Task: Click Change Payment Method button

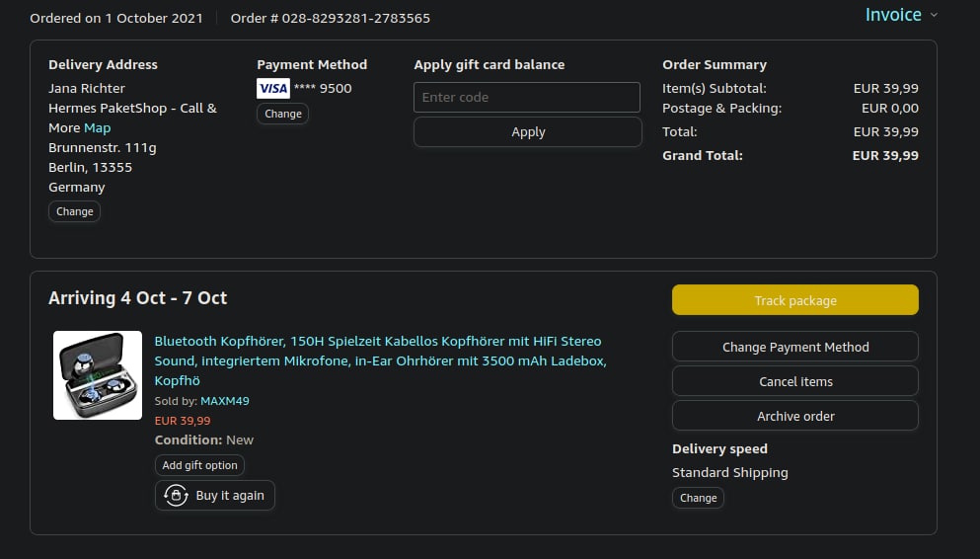Action: pyautogui.click(x=795, y=347)
